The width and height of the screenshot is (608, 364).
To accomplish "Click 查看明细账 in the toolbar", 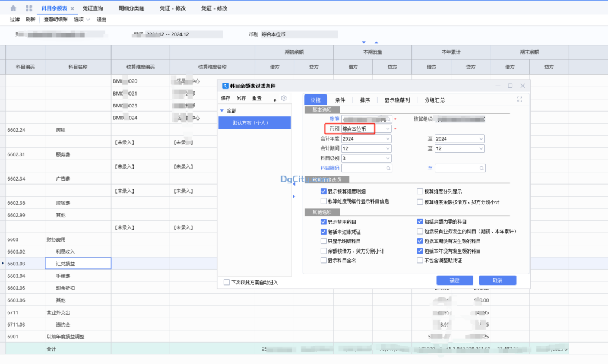I will (55, 20).
